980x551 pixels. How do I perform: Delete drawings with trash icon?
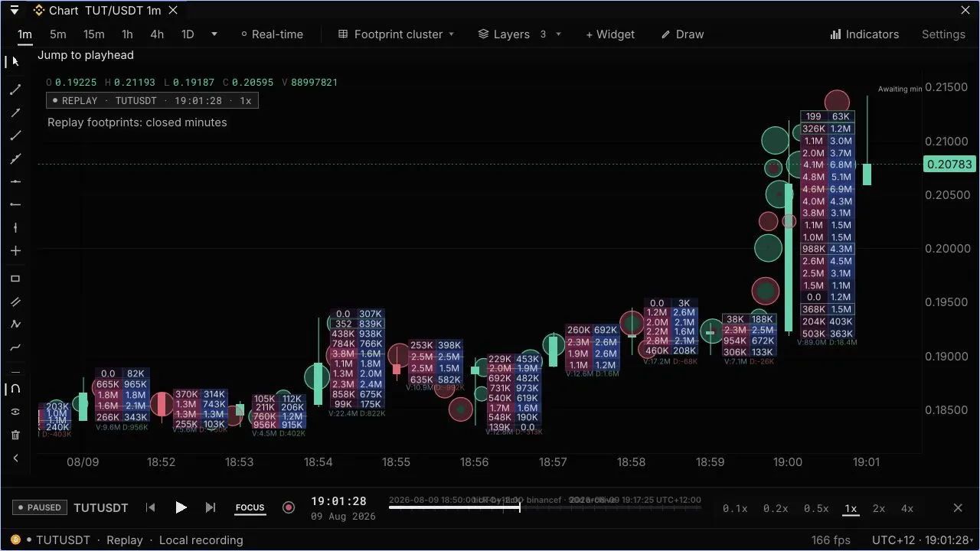tap(15, 435)
